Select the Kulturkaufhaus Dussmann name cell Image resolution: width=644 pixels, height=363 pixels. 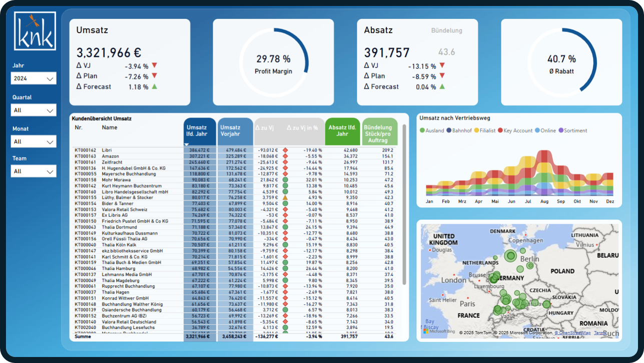tap(130, 233)
